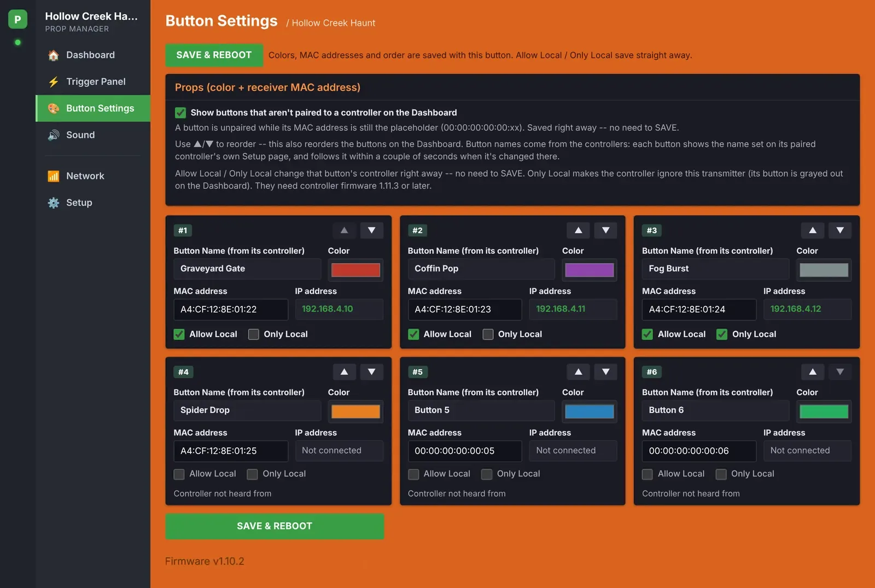Open the orange Spider Drop color swatch

click(355, 411)
